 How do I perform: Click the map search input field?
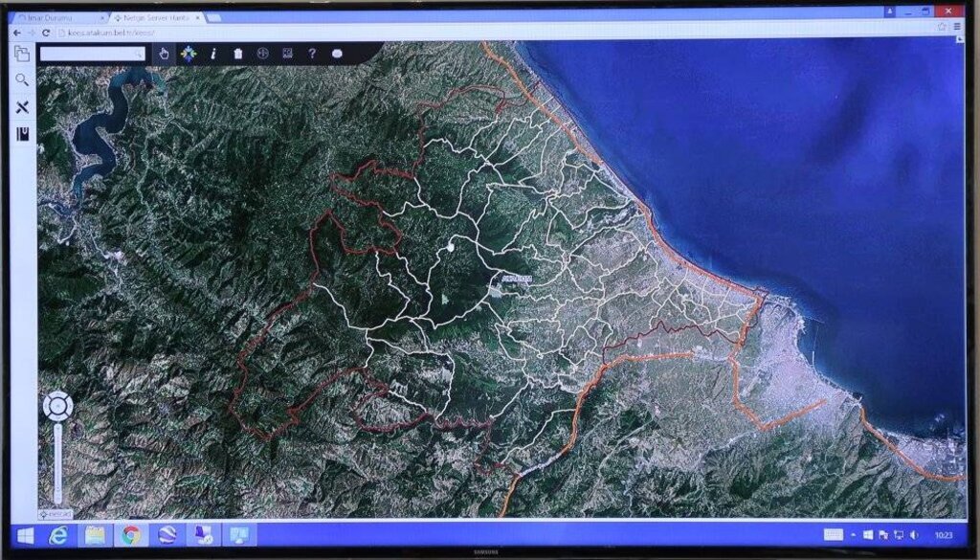tap(91, 54)
